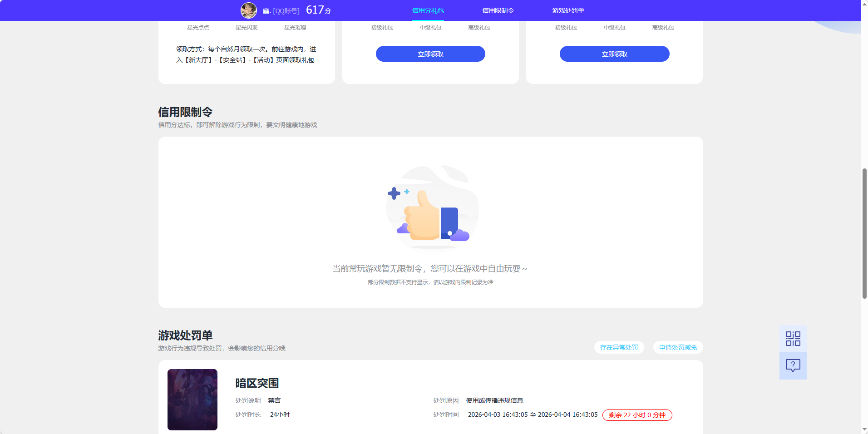Click the user avatar icon in the header
Viewport: 868px width, 434px height.
click(x=248, y=10)
